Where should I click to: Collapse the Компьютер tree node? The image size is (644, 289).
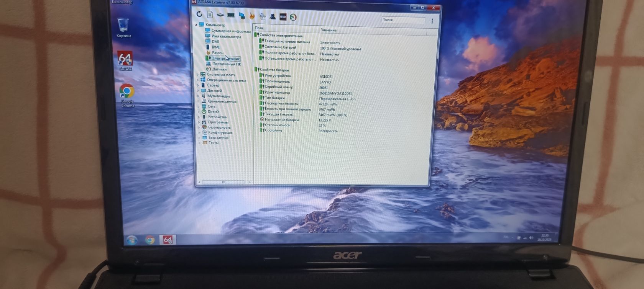pyautogui.click(x=196, y=24)
